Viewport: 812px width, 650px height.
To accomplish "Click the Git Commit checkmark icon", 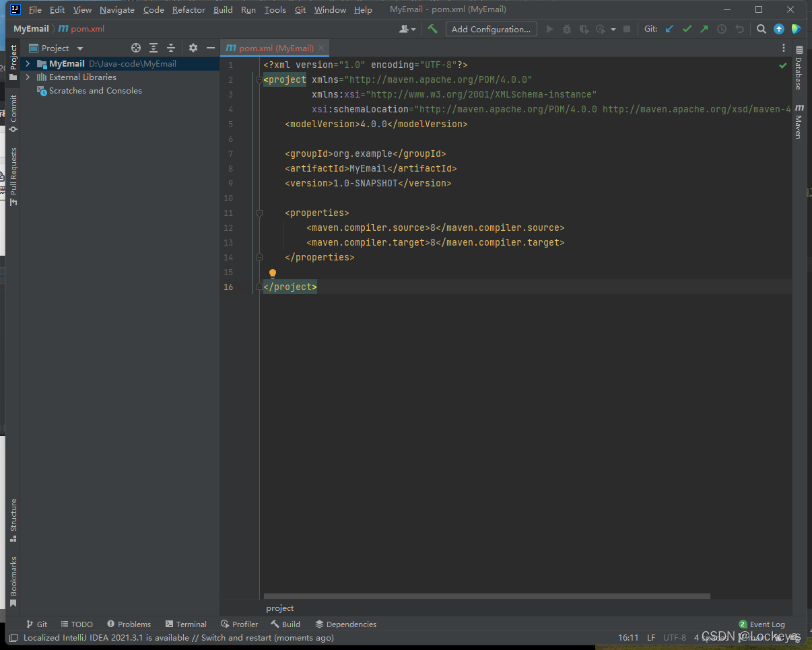I will [x=687, y=29].
